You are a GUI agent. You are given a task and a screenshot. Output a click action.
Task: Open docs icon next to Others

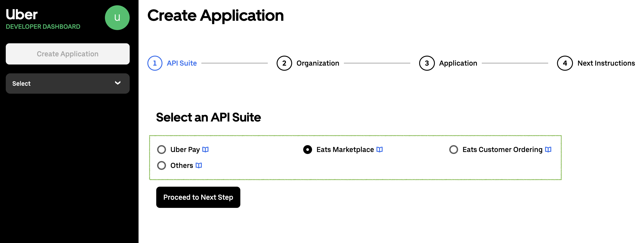click(x=199, y=165)
